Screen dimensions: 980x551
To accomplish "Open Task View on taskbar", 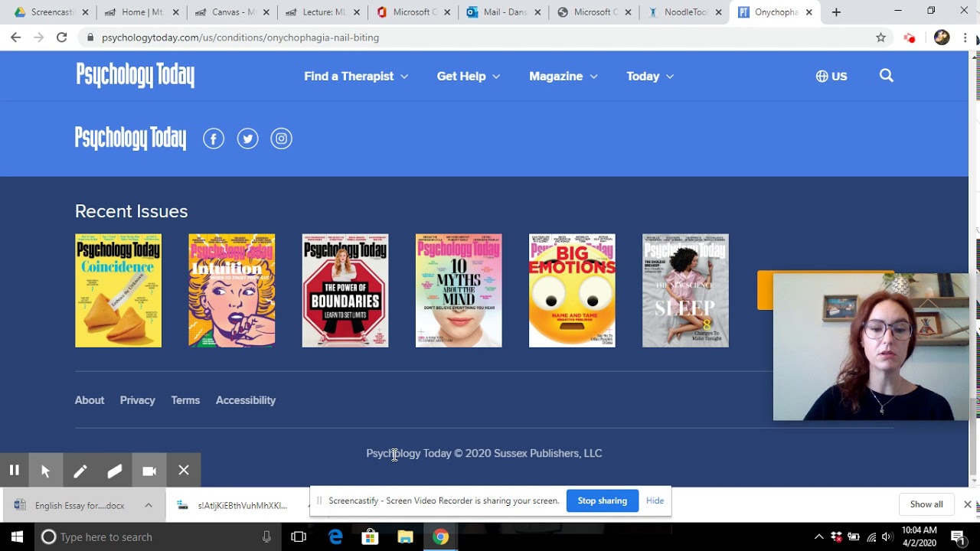I will pos(299,537).
